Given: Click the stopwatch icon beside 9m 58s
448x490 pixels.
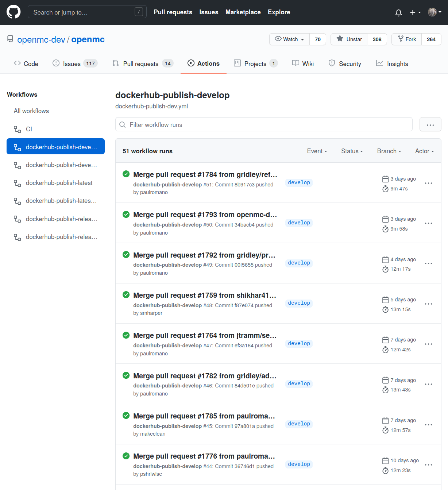Looking at the screenshot, I should (385, 229).
